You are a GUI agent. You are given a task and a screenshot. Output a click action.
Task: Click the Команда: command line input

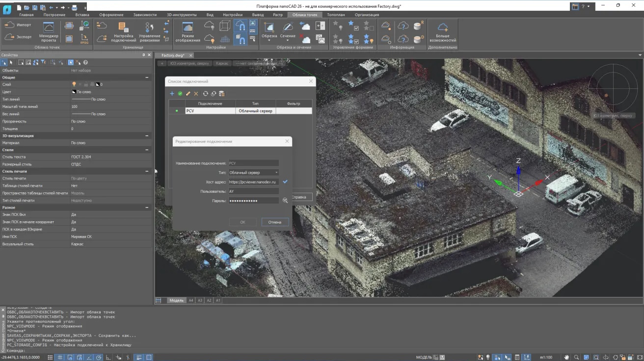pos(324,351)
